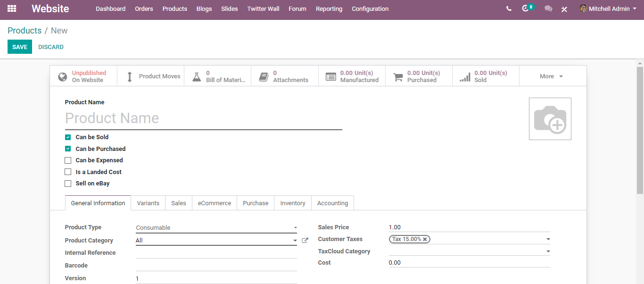Open the Product Type Consumable dropdown
644x284 pixels.
pos(216,228)
